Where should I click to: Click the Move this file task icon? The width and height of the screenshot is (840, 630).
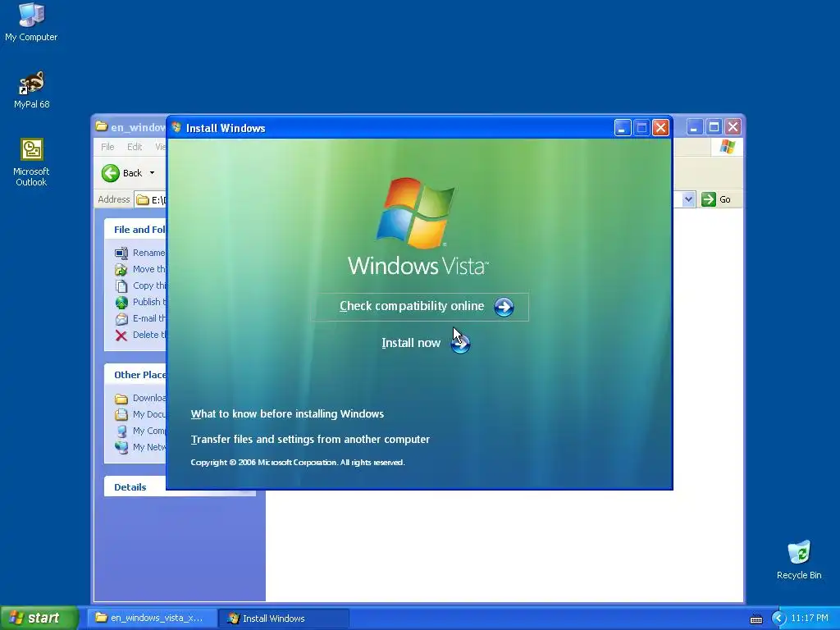[121, 269]
